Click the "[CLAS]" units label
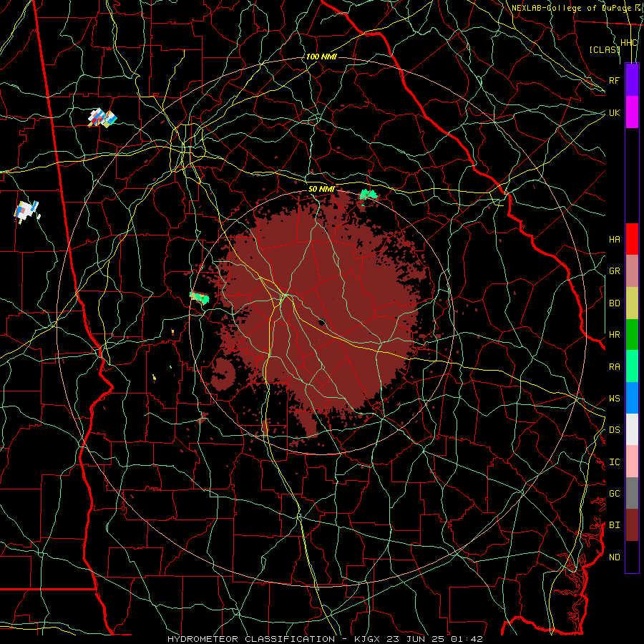The height and width of the screenshot is (644, 644). (605, 49)
